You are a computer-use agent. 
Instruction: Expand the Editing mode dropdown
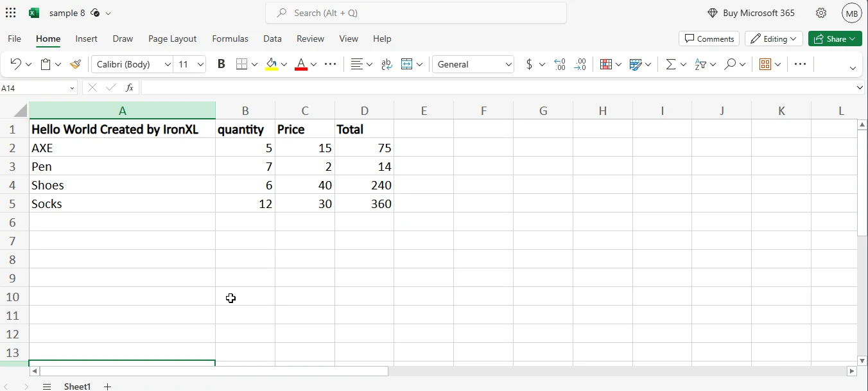pos(774,39)
